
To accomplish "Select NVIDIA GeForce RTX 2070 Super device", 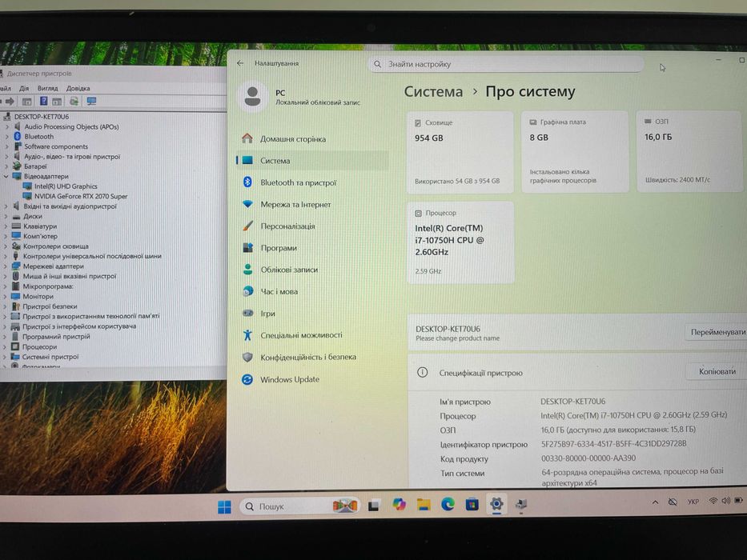I will 81,196.
